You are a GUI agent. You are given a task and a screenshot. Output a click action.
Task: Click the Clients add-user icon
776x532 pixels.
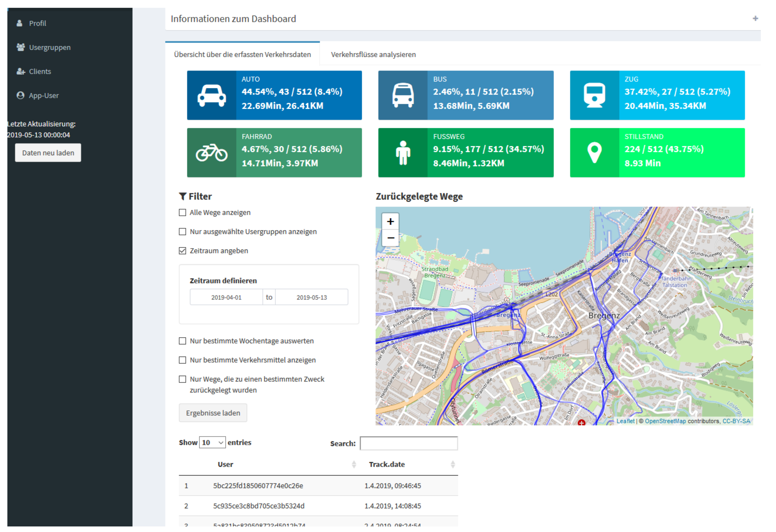point(21,71)
